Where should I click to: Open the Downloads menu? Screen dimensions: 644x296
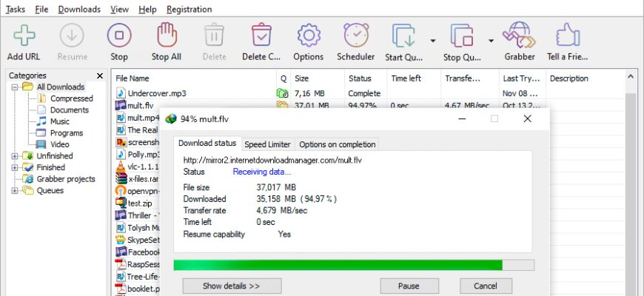point(79,9)
